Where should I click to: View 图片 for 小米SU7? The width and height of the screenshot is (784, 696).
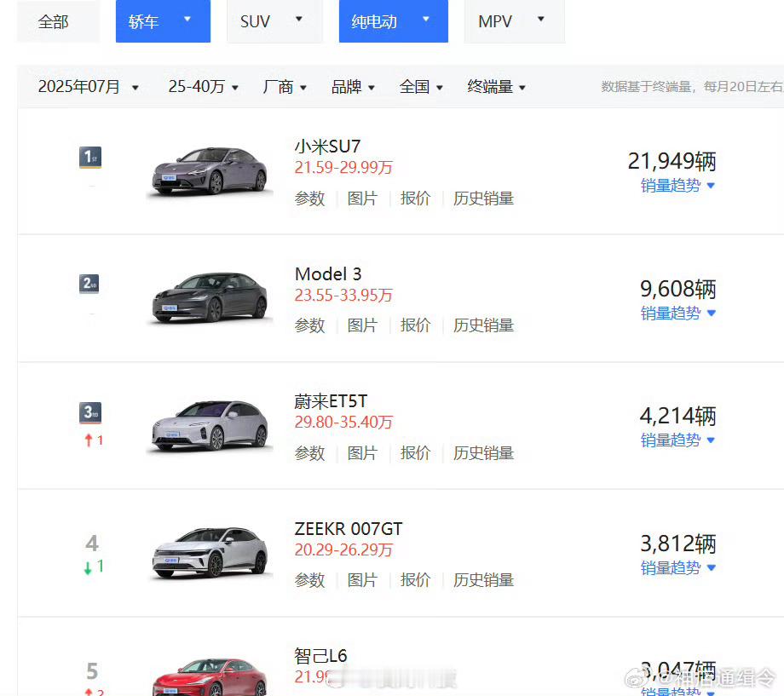[x=362, y=198]
